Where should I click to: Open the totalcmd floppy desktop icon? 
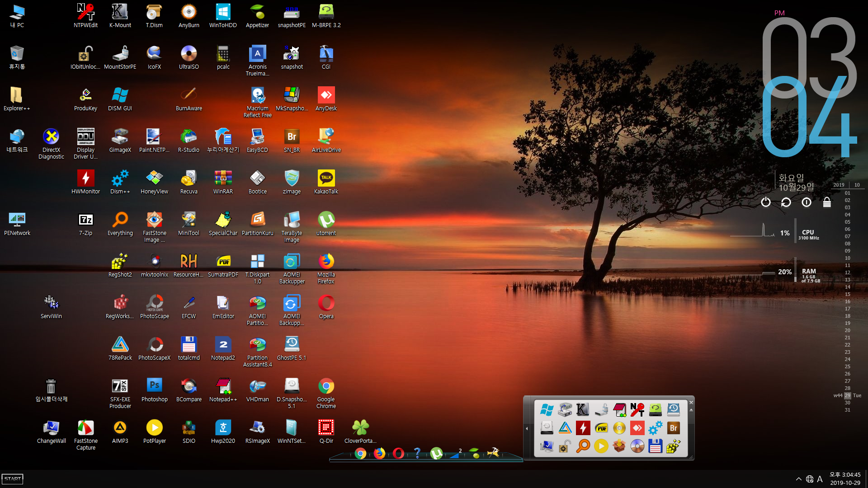(189, 348)
